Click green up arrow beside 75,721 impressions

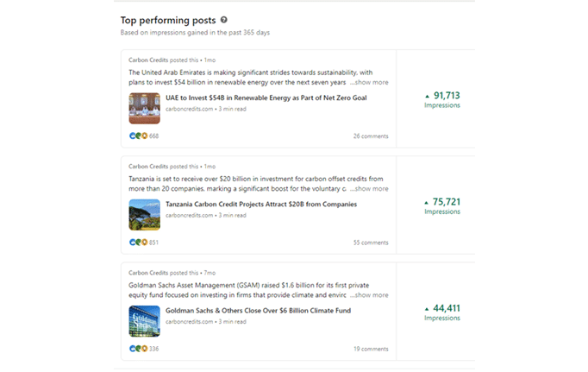(427, 202)
